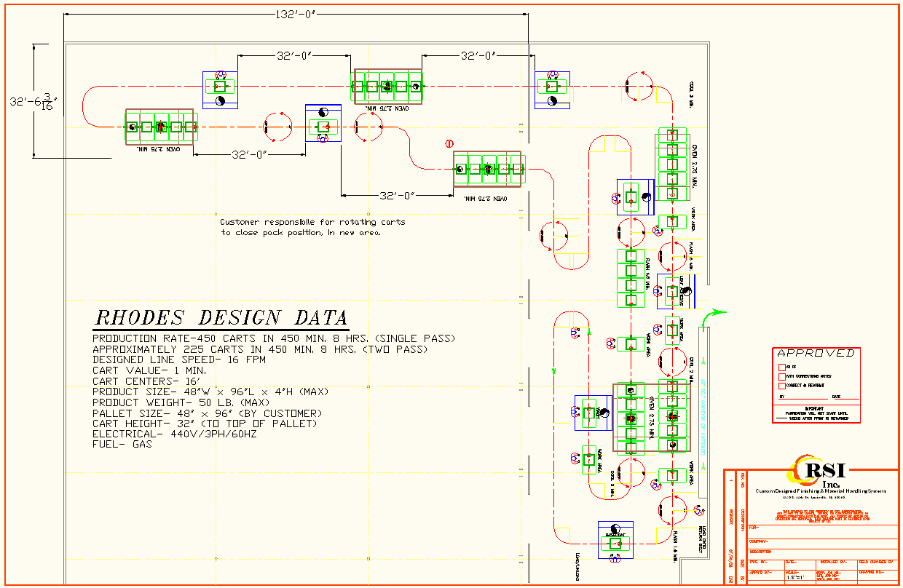Select the note 'to close pack position, in new area.'
The height and width of the screenshot is (588, 903).
[301, 233]
